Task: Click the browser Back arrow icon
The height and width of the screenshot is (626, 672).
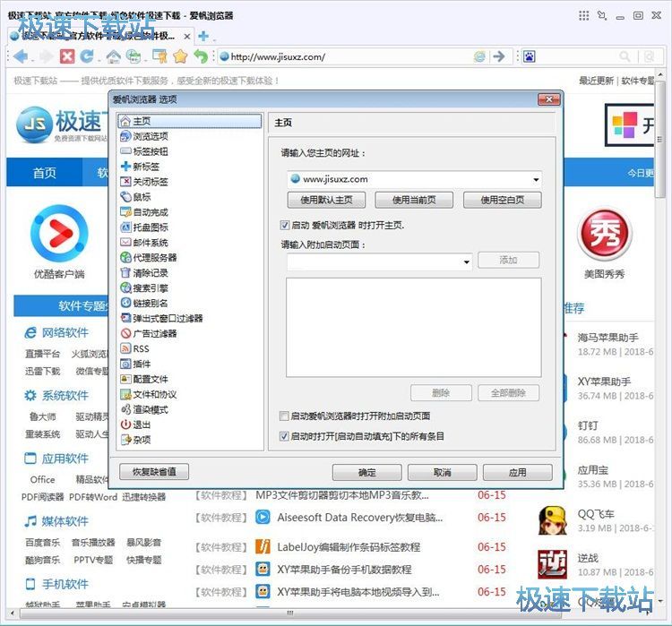Action: [x=21, y=56]
